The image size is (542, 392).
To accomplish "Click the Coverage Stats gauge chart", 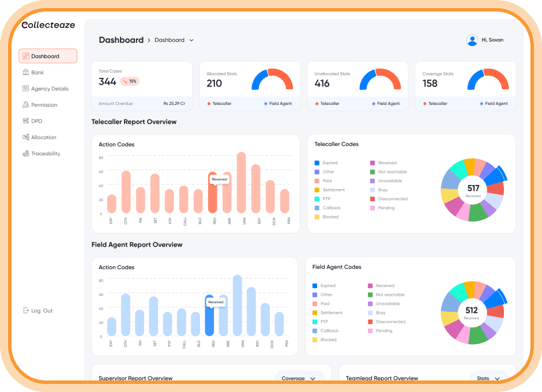I will tap(488, 80).
